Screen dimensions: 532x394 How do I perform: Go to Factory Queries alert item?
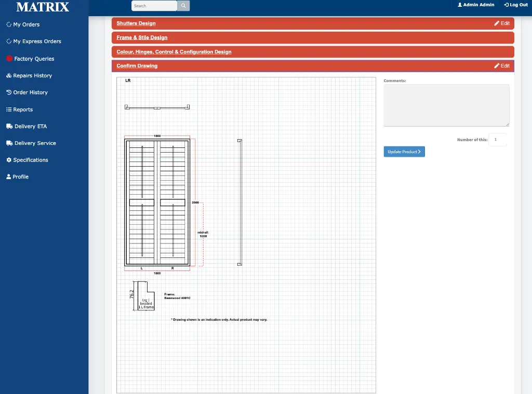30,59
